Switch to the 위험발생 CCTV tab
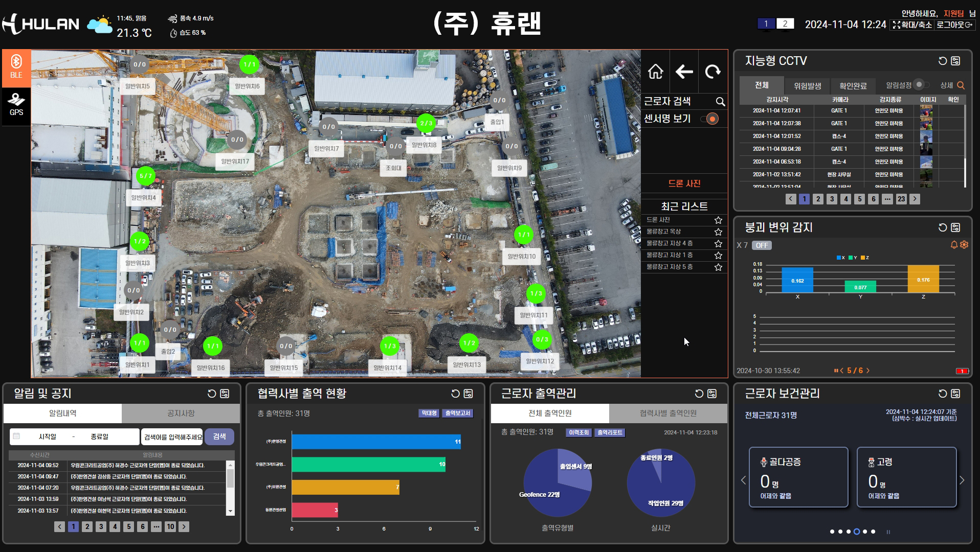The width and height of the screenshot is (980, 552). [x=807, y=86]
